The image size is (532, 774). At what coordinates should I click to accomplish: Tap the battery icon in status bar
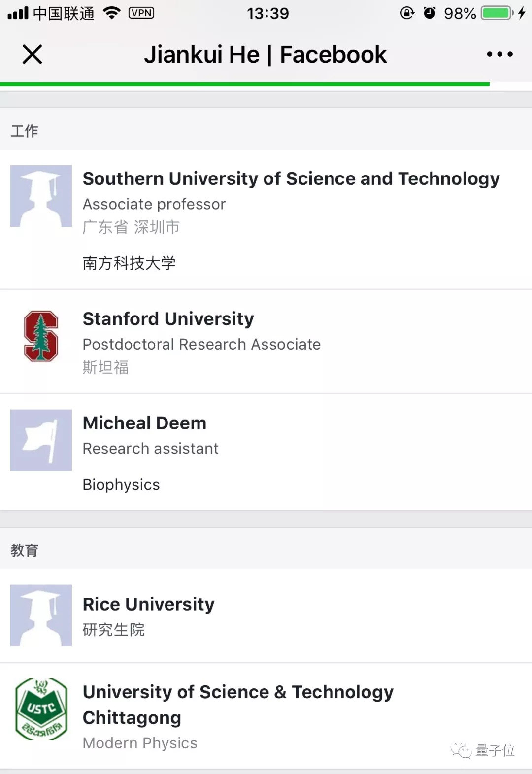(x=497, y=13)
